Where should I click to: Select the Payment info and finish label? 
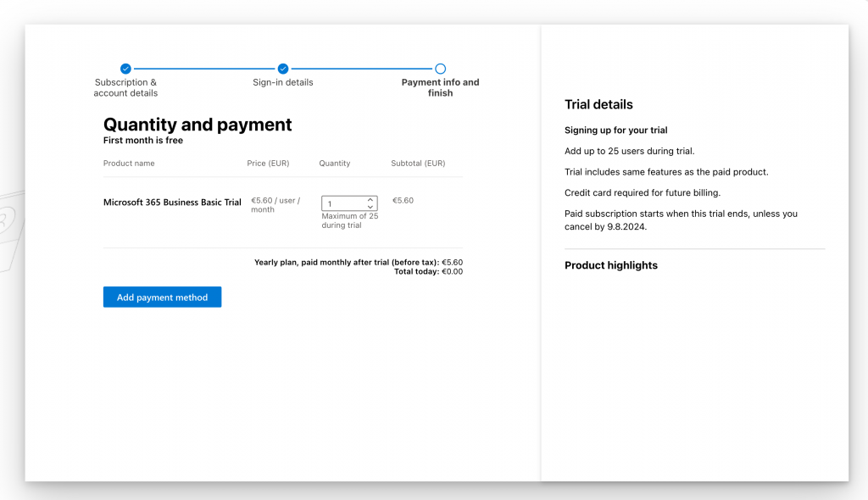coord(440,88)
